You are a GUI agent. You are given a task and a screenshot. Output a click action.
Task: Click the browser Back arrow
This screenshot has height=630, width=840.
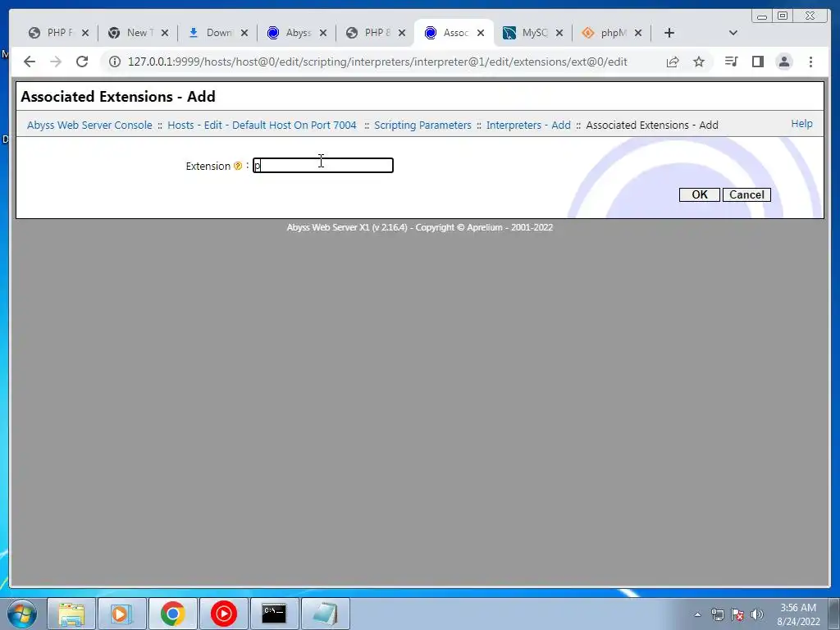pyautogui.click(x=30, y=62)
